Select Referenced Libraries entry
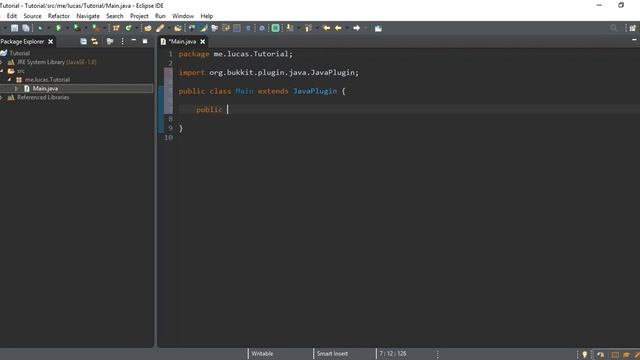This screenshot has height=360, width=640. [43, 98]
